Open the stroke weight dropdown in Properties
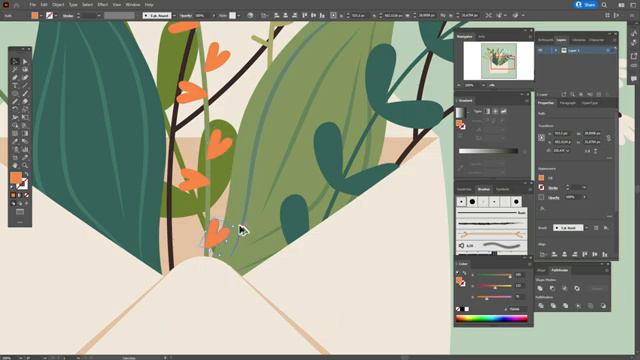This screenshot has height=360, width=640. [584, 188]
